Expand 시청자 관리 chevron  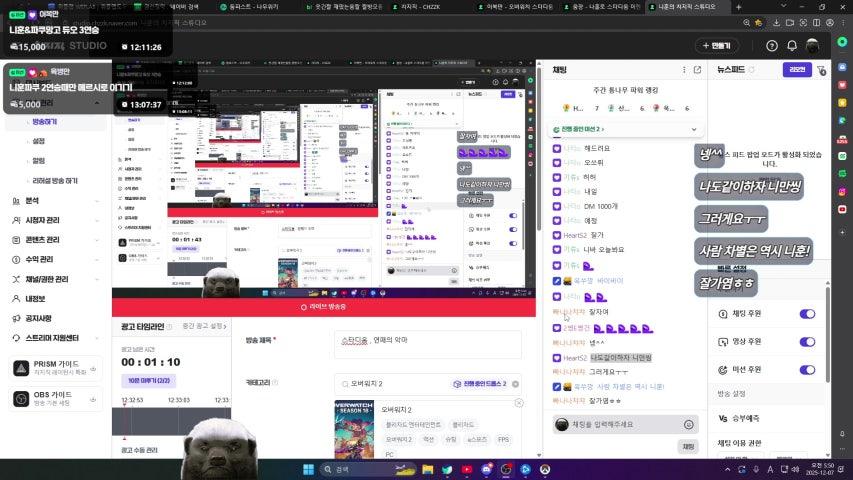click(97, 221)
